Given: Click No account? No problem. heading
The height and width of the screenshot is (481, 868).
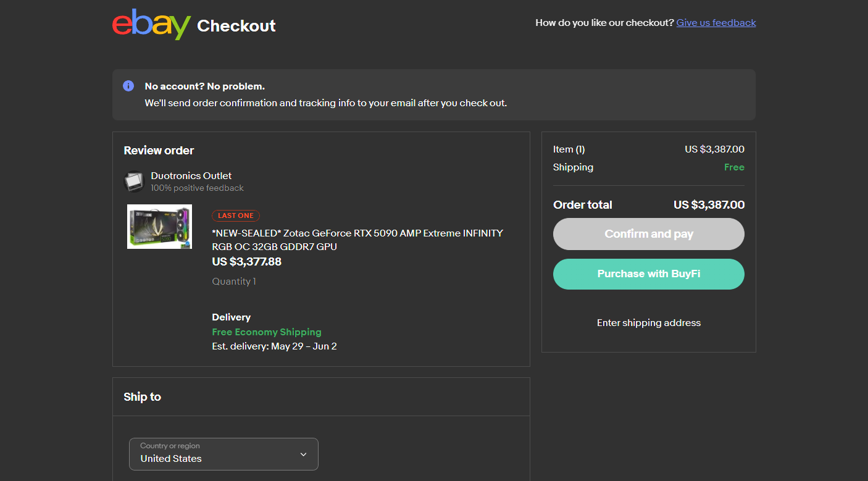Looking at the screenshot, I should pos(205,86).
